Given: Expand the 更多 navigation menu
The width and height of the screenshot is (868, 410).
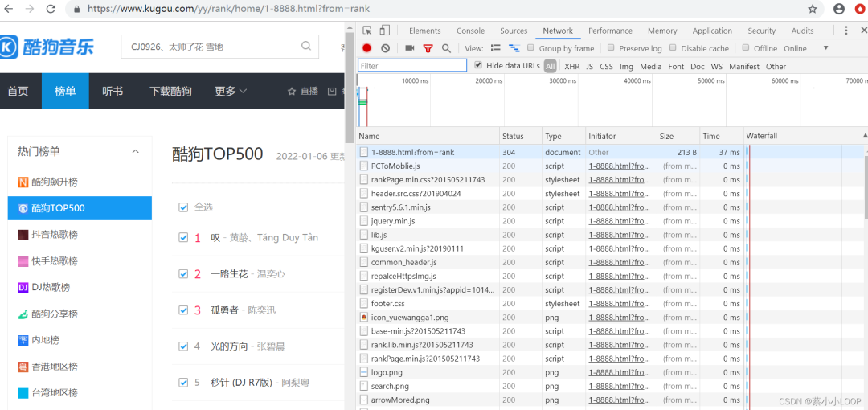Looking at the screenshot, I should click(231, 92).
